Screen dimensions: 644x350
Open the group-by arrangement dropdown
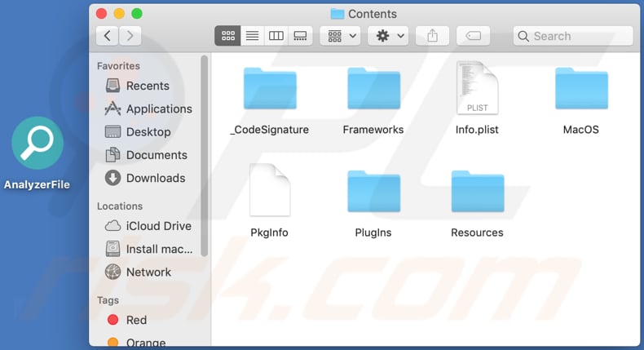(341, 36)
